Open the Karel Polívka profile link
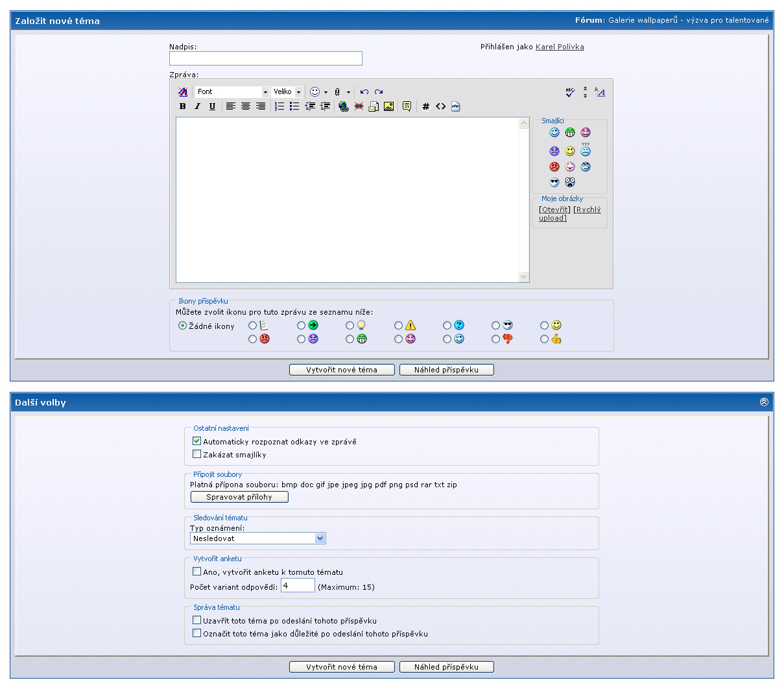Viewport: 784px width, 689px height. tap(560, 47)
